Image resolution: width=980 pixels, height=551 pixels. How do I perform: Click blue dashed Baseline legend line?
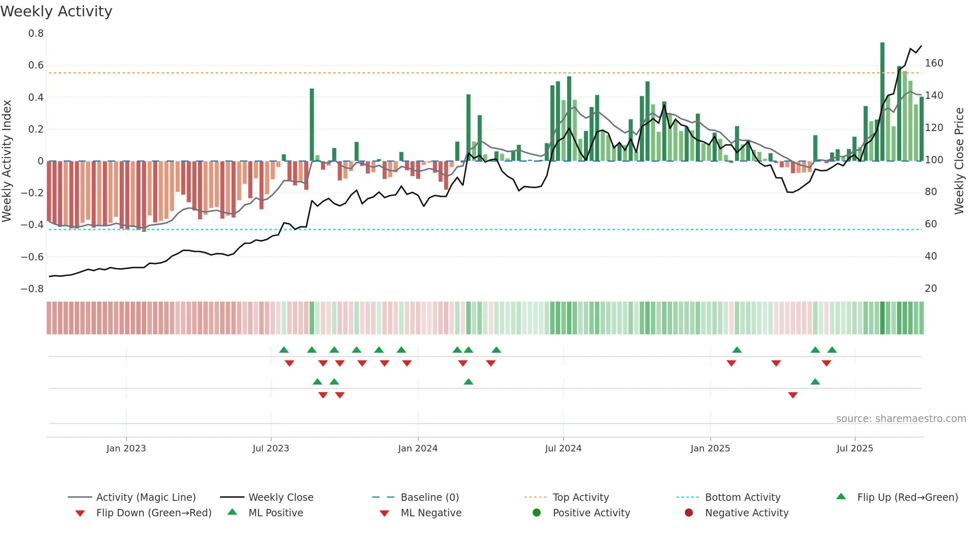(383, 497)
